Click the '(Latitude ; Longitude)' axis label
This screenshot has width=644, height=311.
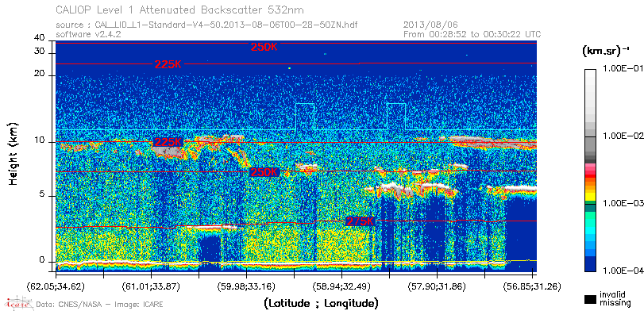[321, 304]
